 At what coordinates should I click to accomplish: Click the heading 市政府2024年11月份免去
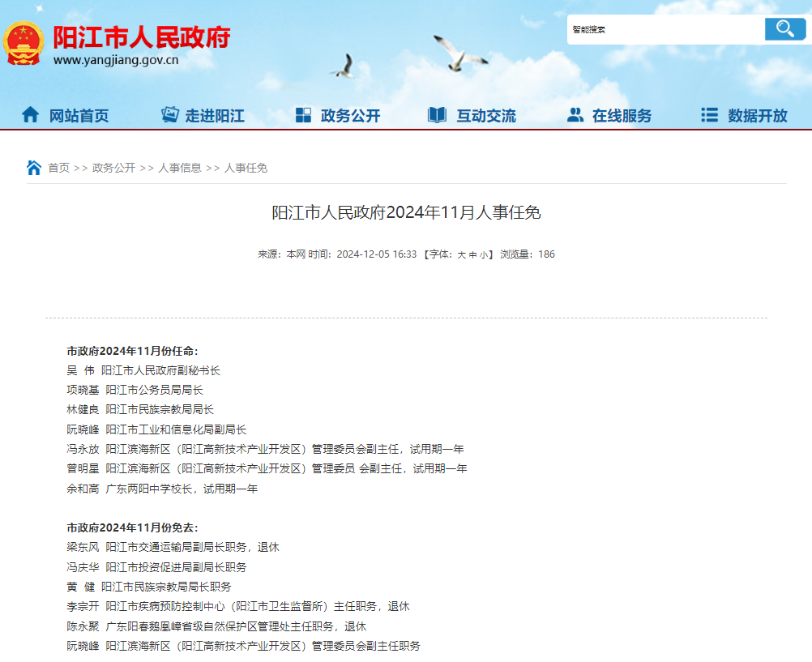click(133, 527)
